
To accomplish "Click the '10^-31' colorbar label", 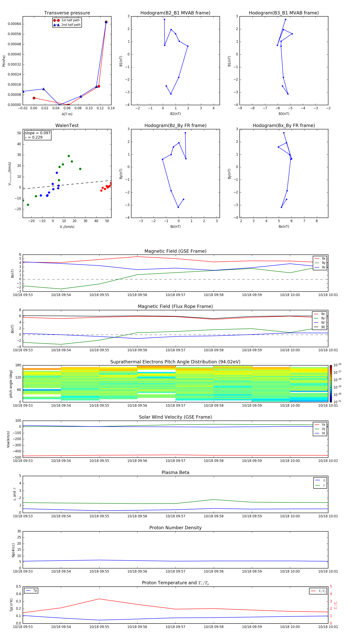I will click(x=337, y=402).
